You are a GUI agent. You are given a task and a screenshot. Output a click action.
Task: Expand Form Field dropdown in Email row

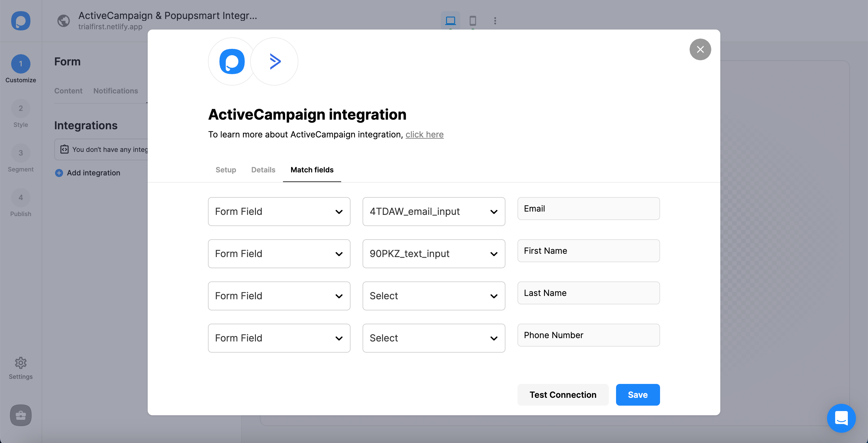(x=279, y=212)
